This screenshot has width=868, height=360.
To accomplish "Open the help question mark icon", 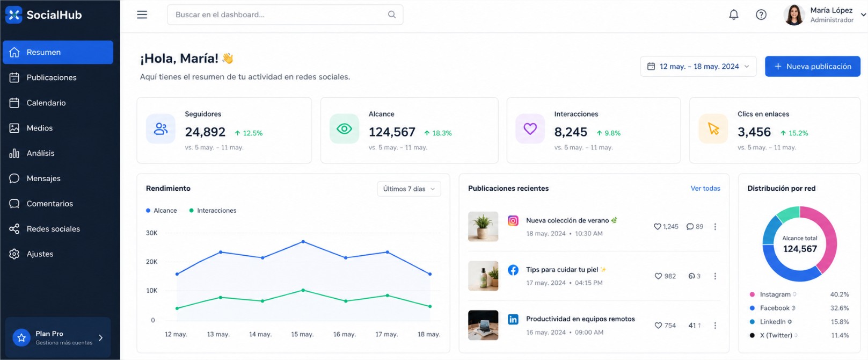I will coord(761,15).
